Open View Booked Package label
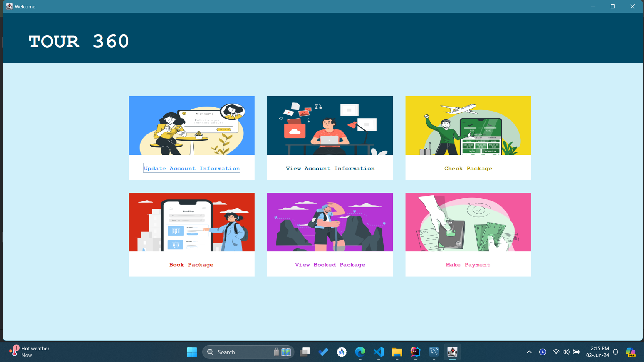644x362 pixels. 330,265
